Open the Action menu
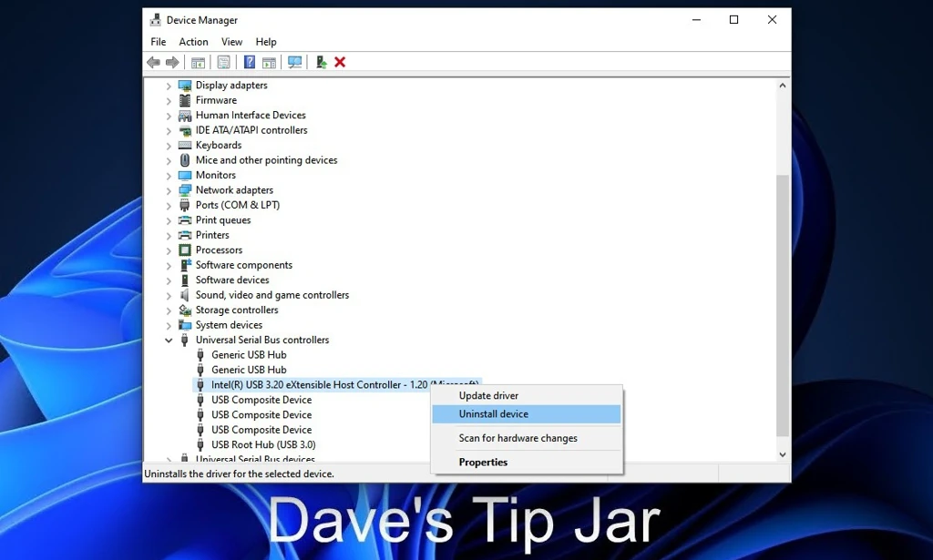Viewport: 933px width, 560px height. pos(193,42)
